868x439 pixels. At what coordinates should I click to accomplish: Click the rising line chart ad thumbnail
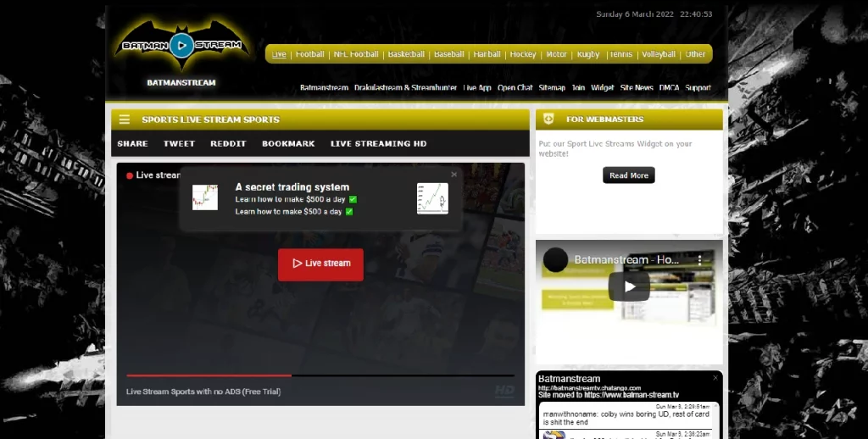coord(432,198)
